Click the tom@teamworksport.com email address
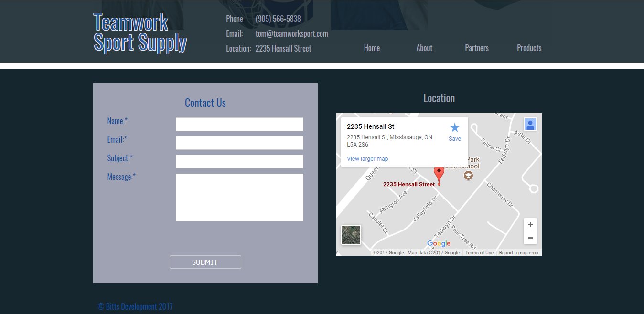Image resolution: width=644 pixels, height=314 pixels. pyautogui.click(x=292, y=34)
